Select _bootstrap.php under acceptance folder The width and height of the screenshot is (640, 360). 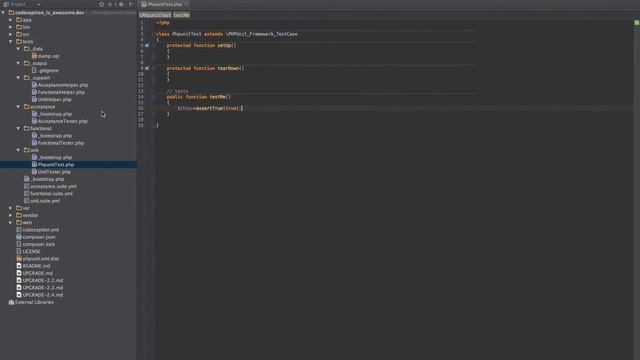click(x=55, y=114)
